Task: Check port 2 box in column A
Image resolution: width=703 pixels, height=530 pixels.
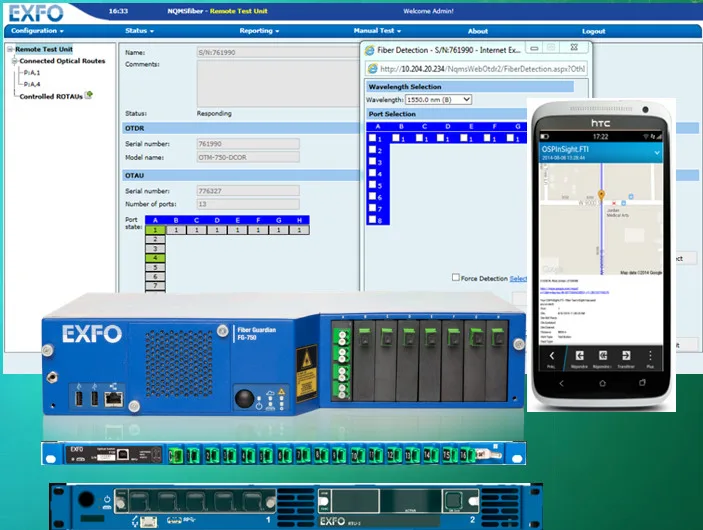Action: tap(372, 150)
